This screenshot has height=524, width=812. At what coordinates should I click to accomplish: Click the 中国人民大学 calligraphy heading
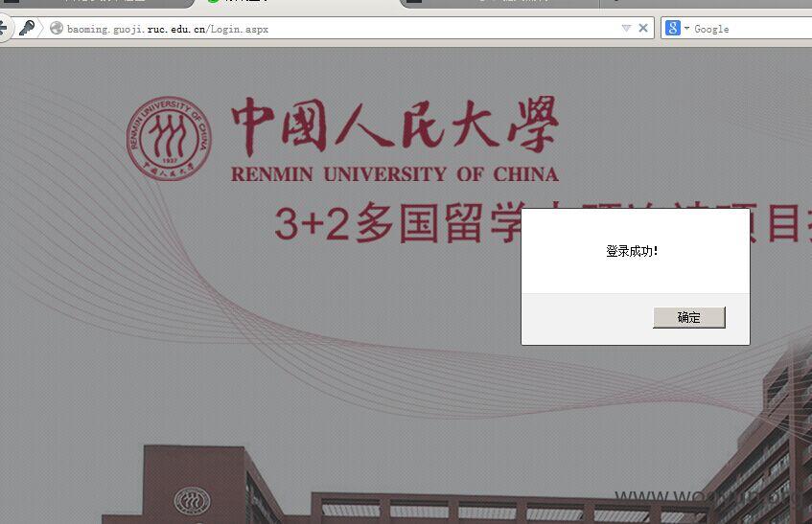[395, 125]
